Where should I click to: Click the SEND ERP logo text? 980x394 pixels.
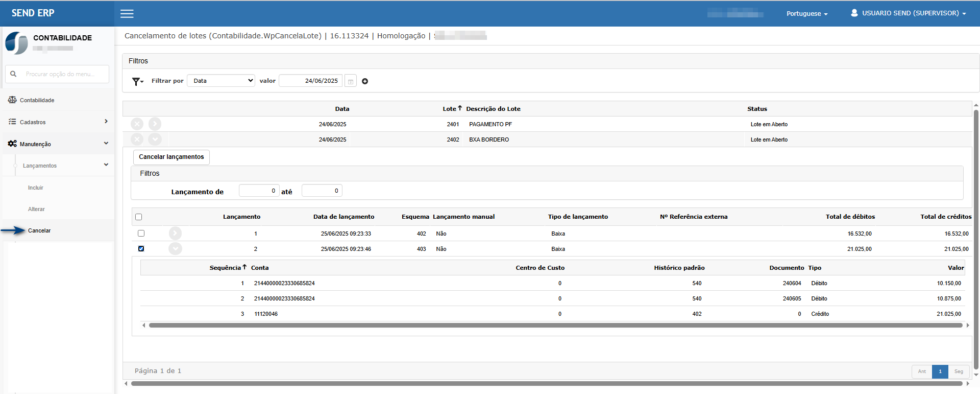click(x=33, y=13)
